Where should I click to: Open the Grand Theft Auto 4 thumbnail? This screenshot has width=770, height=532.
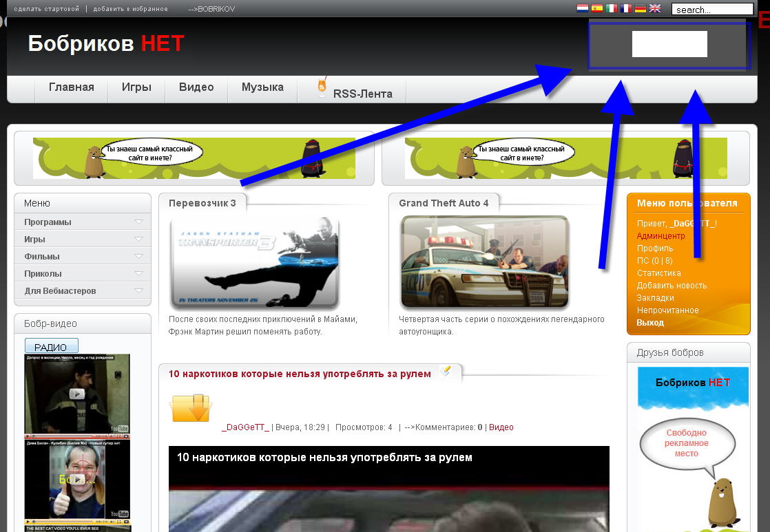485,262
